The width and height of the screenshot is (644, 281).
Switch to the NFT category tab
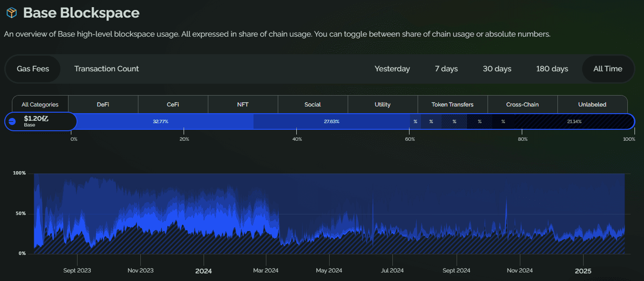pyautogui.click(x=243, y=105)
